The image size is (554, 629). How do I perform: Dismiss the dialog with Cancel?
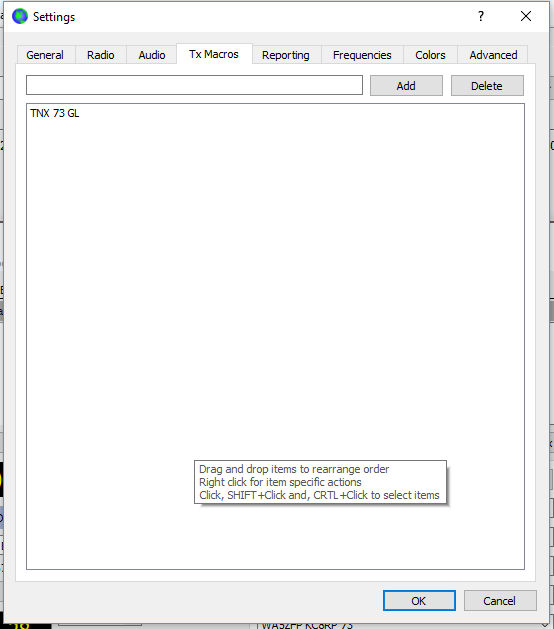(x=500, y=601)
